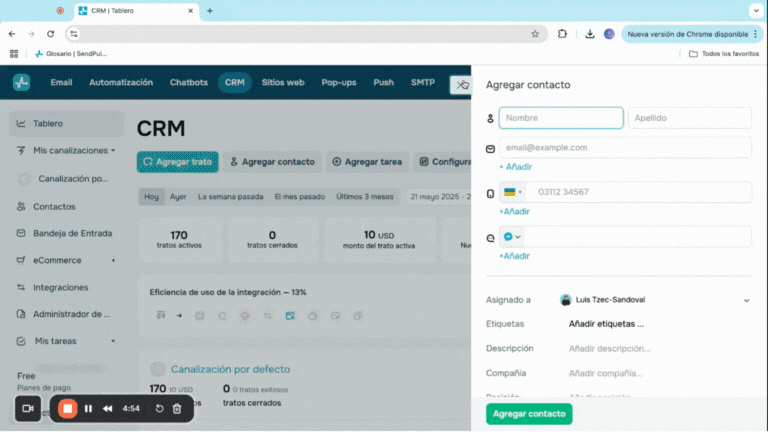
Task: Focus the Apellido input field
Action: [x=690, y=118]
